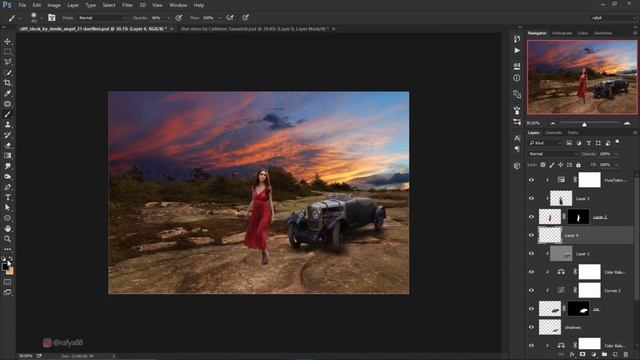This screenshot has width=640, height=360.
Task: Toggle pressure for opacity in options bar
Action: [179, 18]
